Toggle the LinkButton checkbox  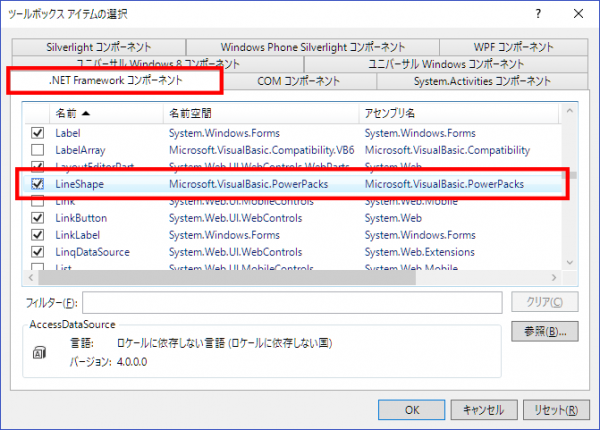click(x=38, y=218)
